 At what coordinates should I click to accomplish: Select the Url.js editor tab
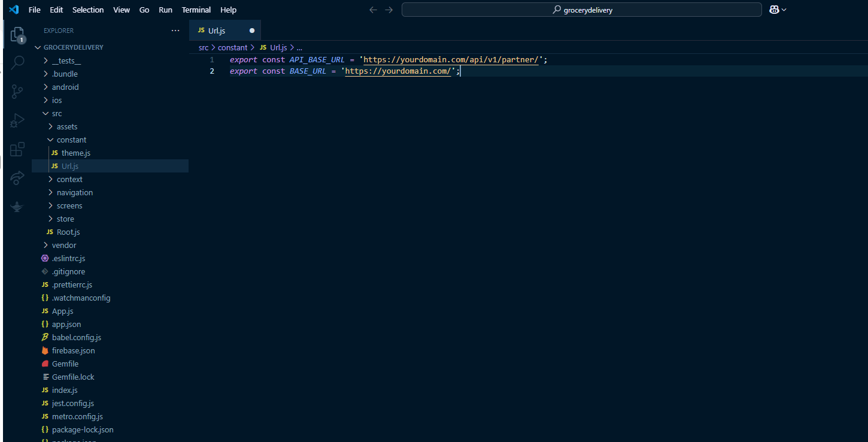point(225,31)
